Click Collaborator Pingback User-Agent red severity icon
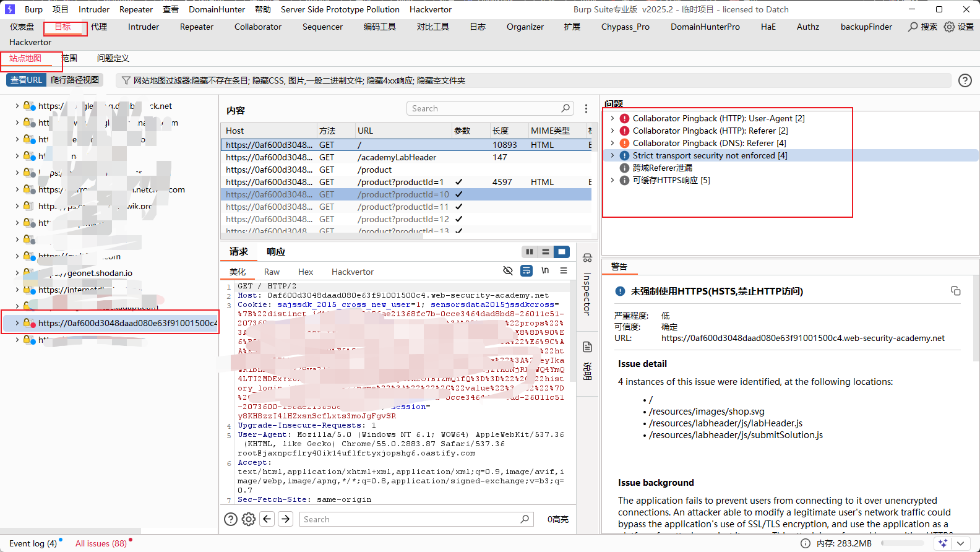Image resolution: width=980 pixels, height=552 pixels. [x=625, y=118]
